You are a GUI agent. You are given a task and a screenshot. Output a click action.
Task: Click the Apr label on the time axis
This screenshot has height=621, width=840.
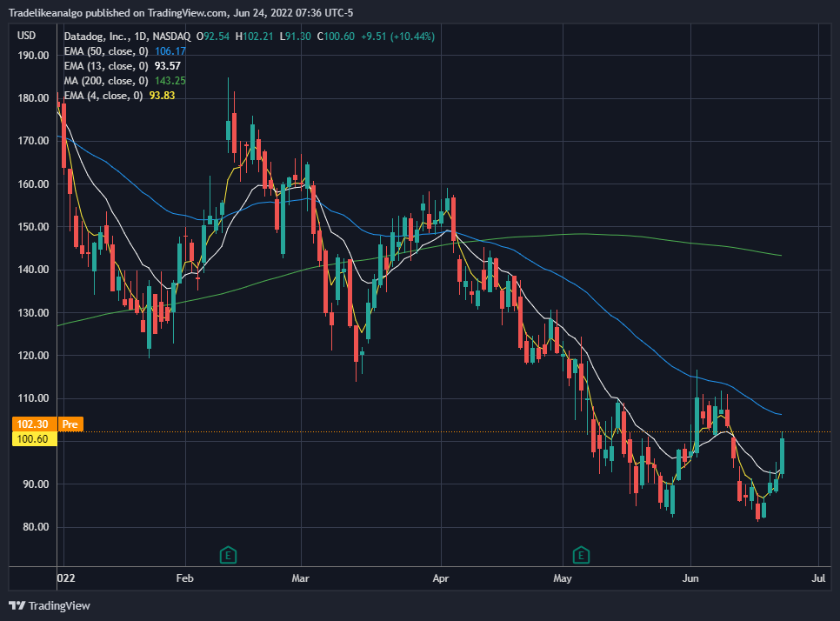441,578
